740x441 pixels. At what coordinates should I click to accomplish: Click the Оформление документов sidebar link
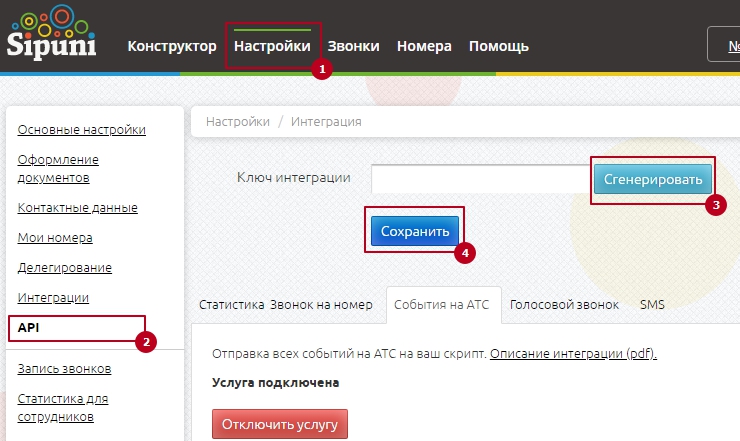pyautogui.click(x=58, y=168)
